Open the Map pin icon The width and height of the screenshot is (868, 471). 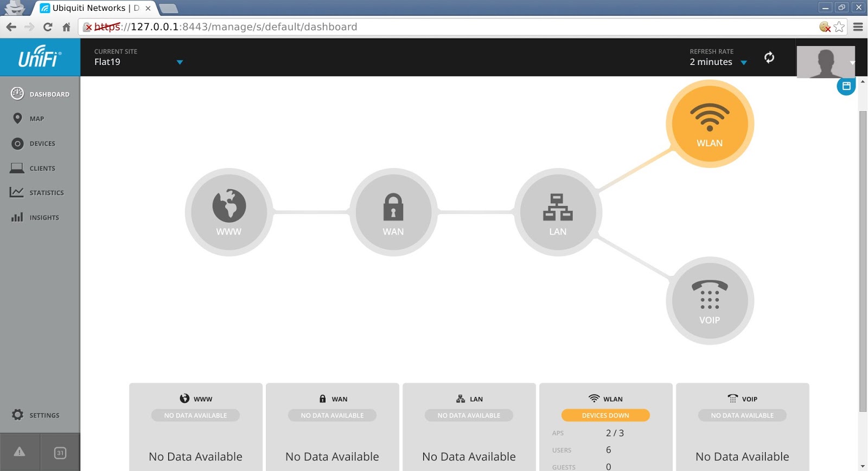[17, 118]
